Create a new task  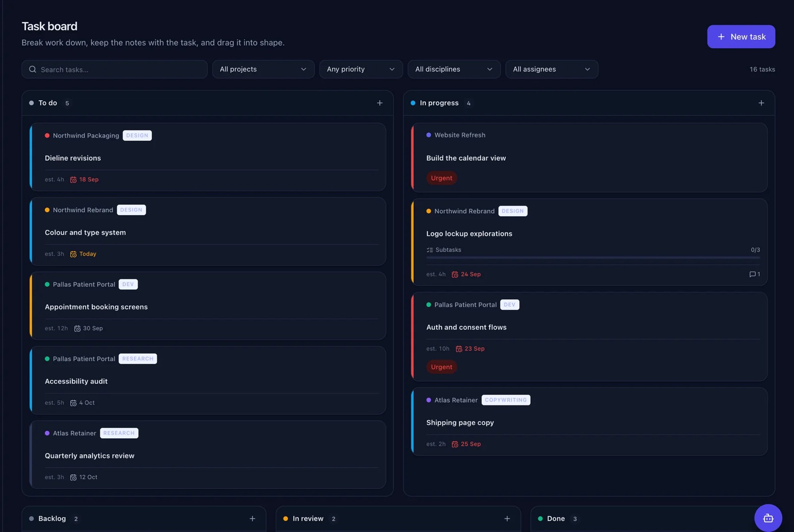point(741,37)
